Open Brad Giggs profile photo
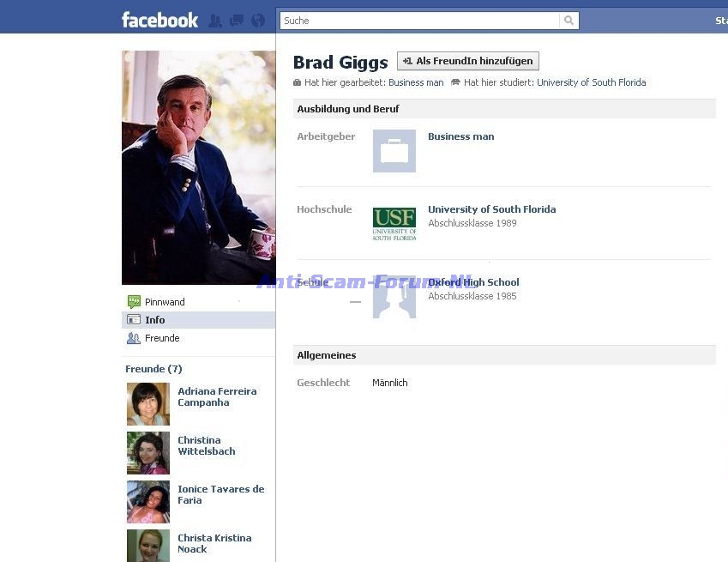Image resolution: width=728 pixels, height=562 pixels. (199, 167)
